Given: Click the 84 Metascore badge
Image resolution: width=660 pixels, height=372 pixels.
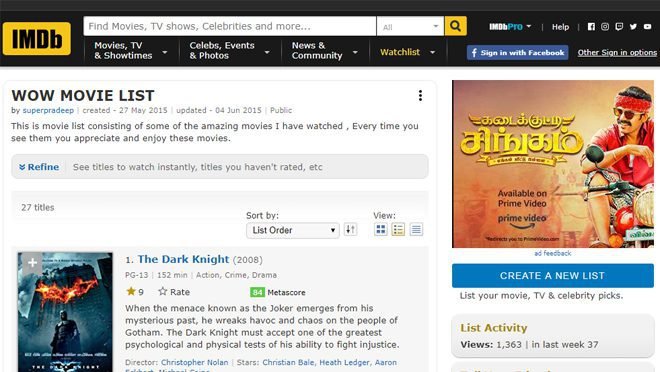Looking at the screenshot, I should [x=257, y=292].
